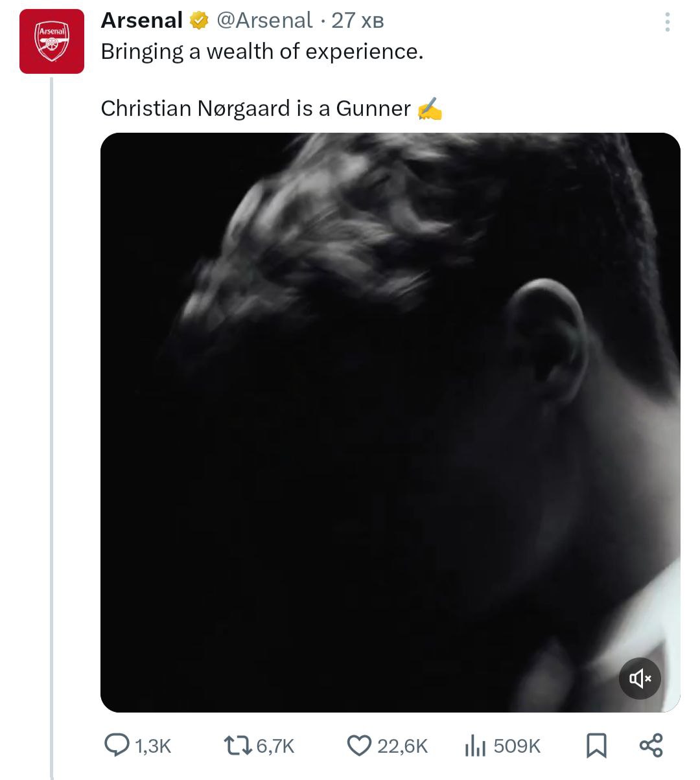The image size is (700, 780).
Task: Click the @Arsenal handle
Action: coord(264,21)
